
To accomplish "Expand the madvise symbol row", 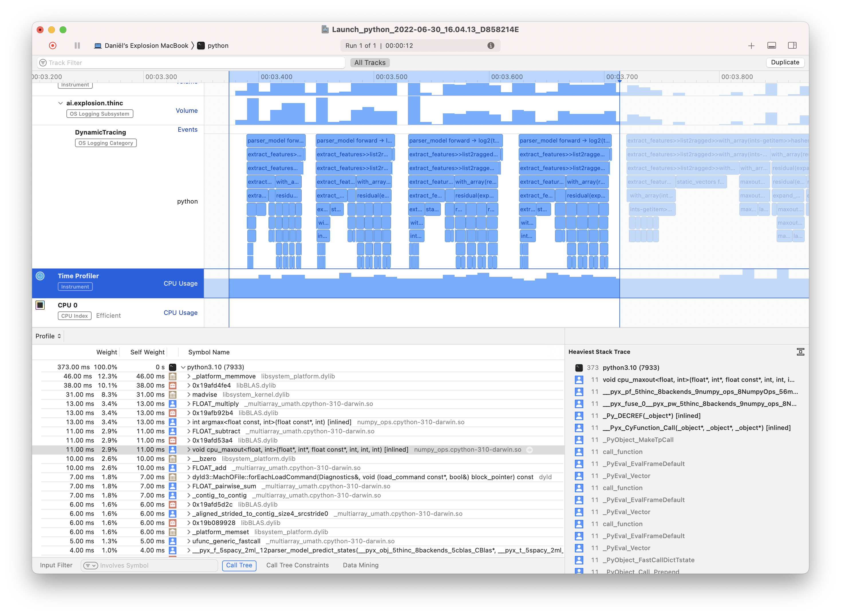I will tap(189, 394).
